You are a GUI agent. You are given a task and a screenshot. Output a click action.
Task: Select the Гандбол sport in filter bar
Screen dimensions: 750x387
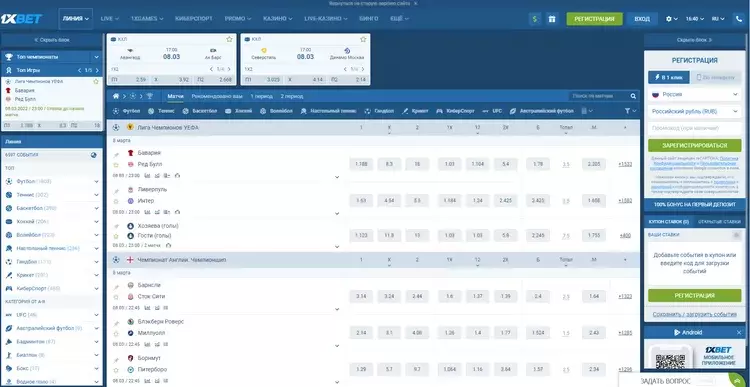[379, 111]
